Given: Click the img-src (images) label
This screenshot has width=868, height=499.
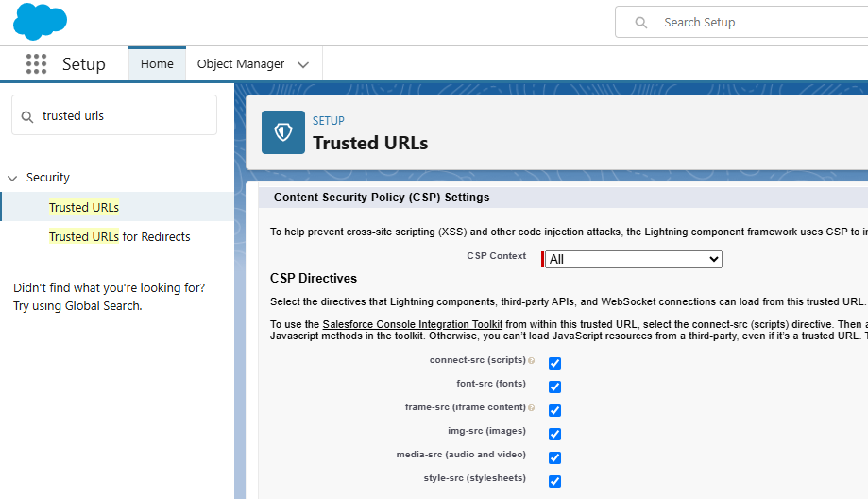Looking at the screenshot, I should coord(486,431).
